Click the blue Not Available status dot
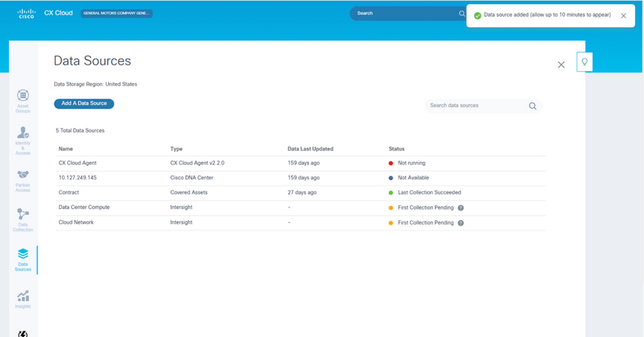 pos(391,178)
